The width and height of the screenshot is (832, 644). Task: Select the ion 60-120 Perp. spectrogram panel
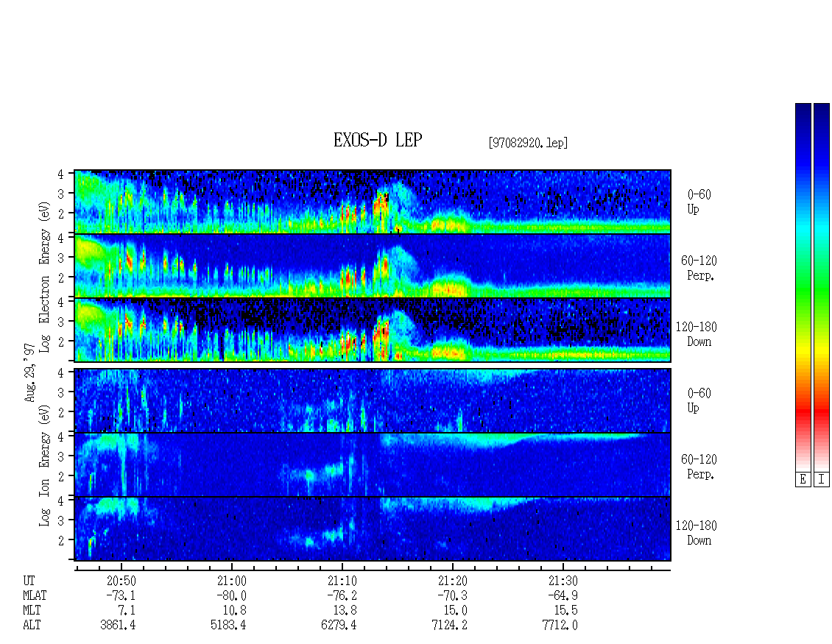373,464
